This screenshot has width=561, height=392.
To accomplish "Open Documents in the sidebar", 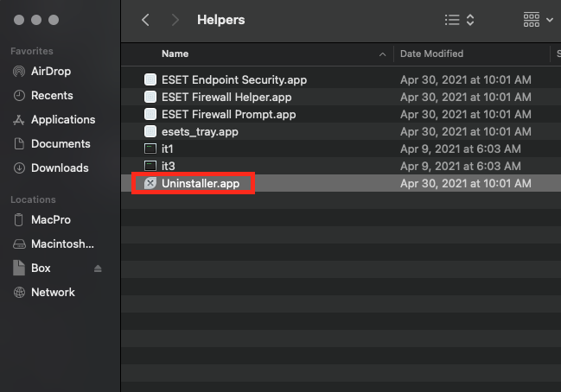I will 61,143.
